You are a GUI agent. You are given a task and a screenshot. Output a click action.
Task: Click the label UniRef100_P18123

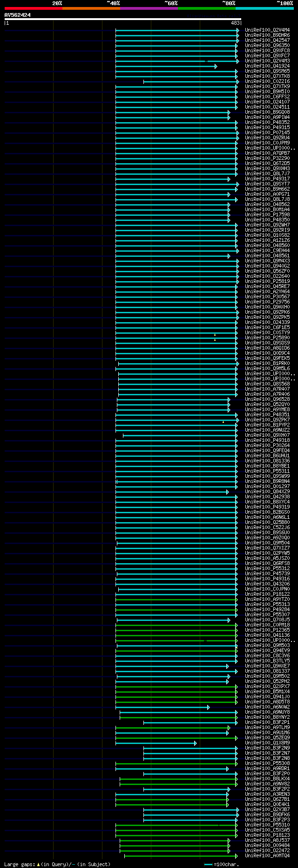click(x=267, y=835)
